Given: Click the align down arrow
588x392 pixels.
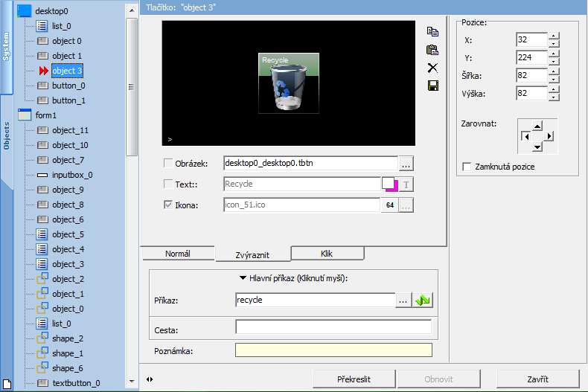Looking at the screenshot, I should (537, 147).
